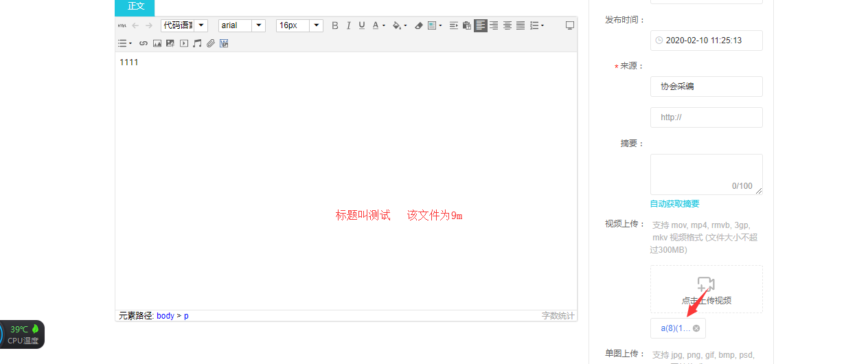Click 点击上传视频 upload area
The width and height of the screenshot is (868, 364).
pyautogui.click(x=706, y=290)
